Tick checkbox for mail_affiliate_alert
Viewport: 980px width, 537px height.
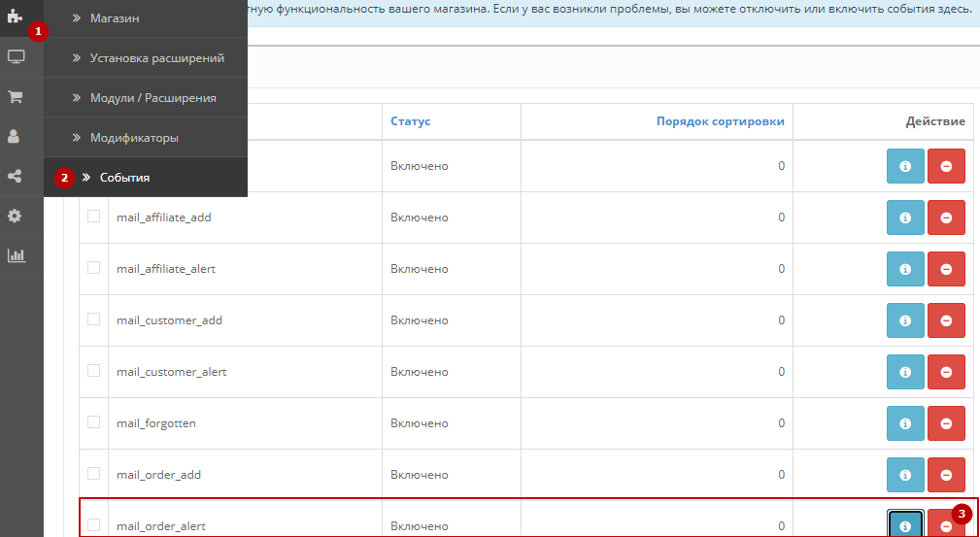[94, 268]
